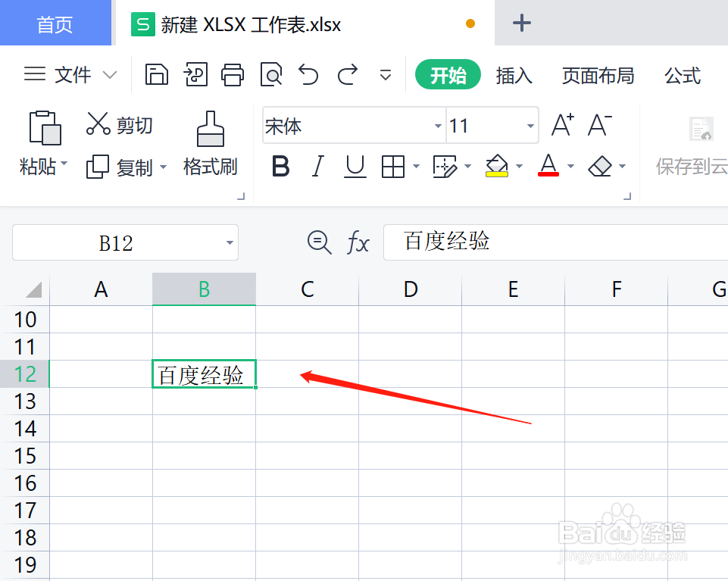The image size is (728, 581).
Task: Expand the fill color dropdown arrow
Action: point(519,166)
